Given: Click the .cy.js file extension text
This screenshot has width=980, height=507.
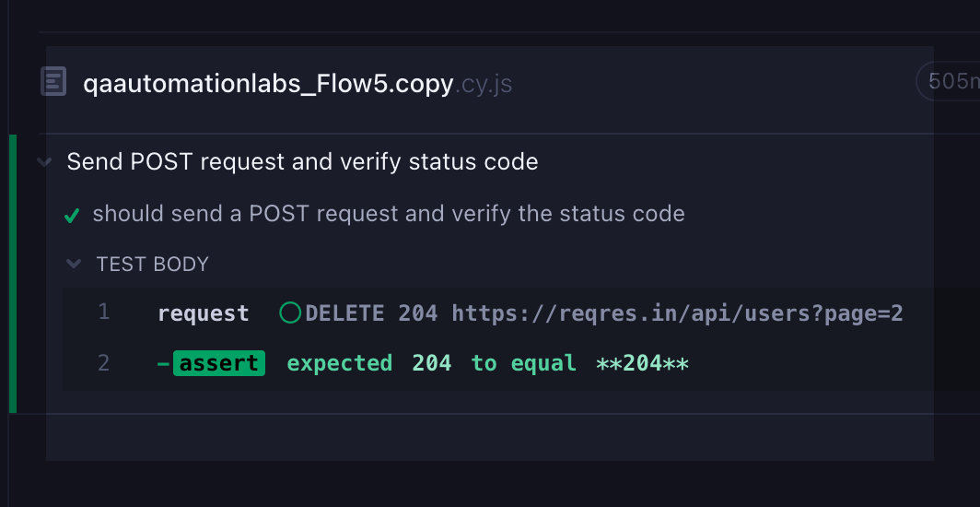Looking at the screenshot, I should point(484,85).
